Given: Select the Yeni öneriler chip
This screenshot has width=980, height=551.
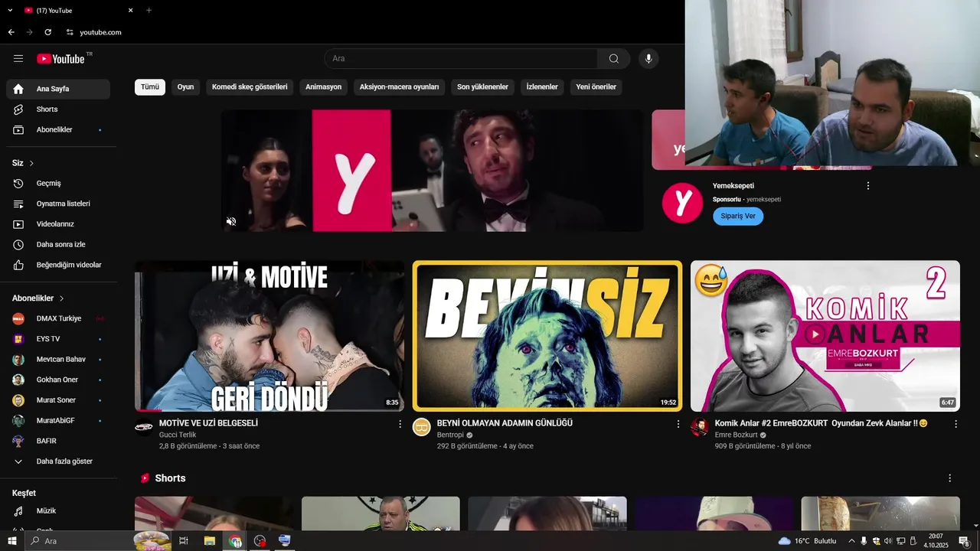Looking at the screenshot, I should pos(596,87).
